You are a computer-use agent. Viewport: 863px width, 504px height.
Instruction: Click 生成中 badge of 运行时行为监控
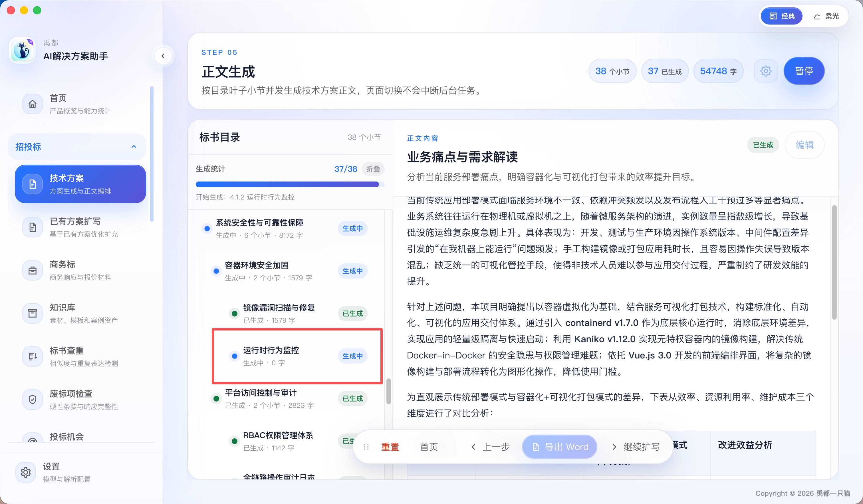click(352, 356)
